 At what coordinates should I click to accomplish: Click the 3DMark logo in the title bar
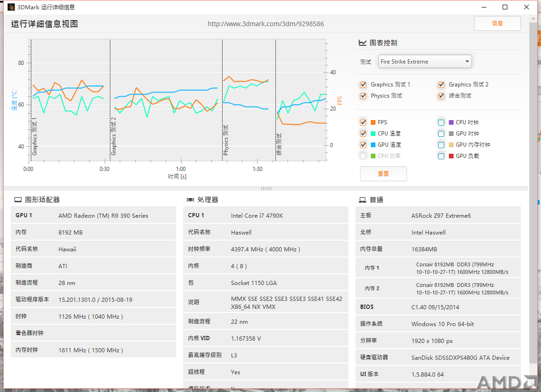(x=11, y=7)
